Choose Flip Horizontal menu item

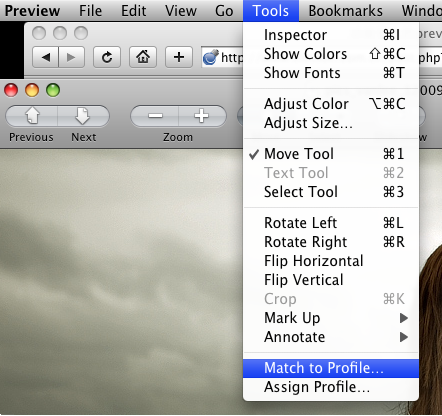pyautogui.click(x=331, y=261)
